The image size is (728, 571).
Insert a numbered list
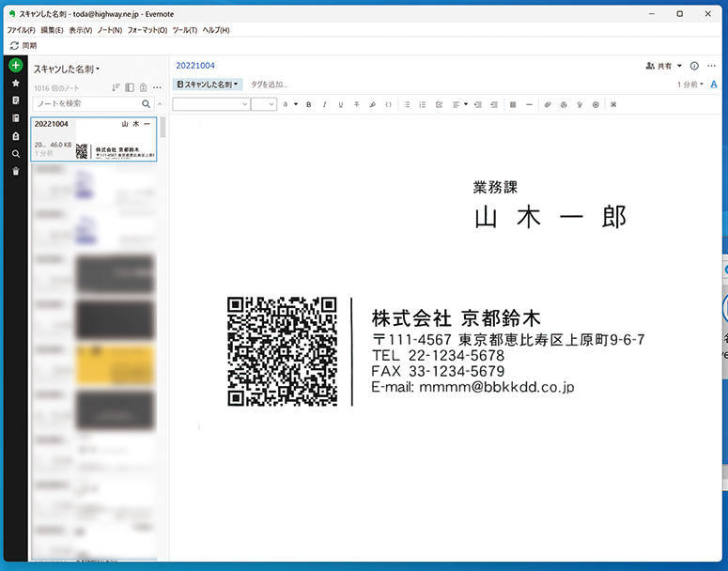click(x=423, y=105)
